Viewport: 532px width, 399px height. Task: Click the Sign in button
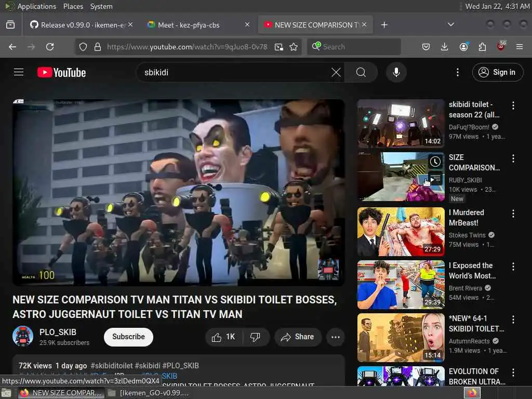[497, 72]
